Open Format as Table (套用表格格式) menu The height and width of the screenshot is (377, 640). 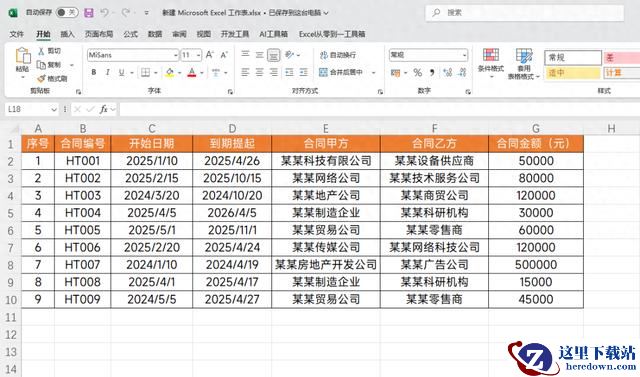(524, 63)
